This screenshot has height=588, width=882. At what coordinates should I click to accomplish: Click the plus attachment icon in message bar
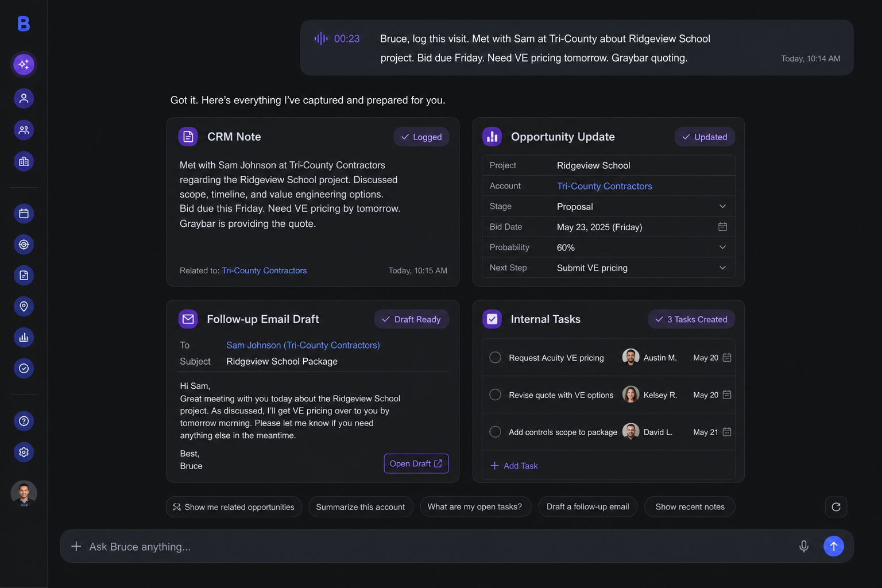point(76,546)
